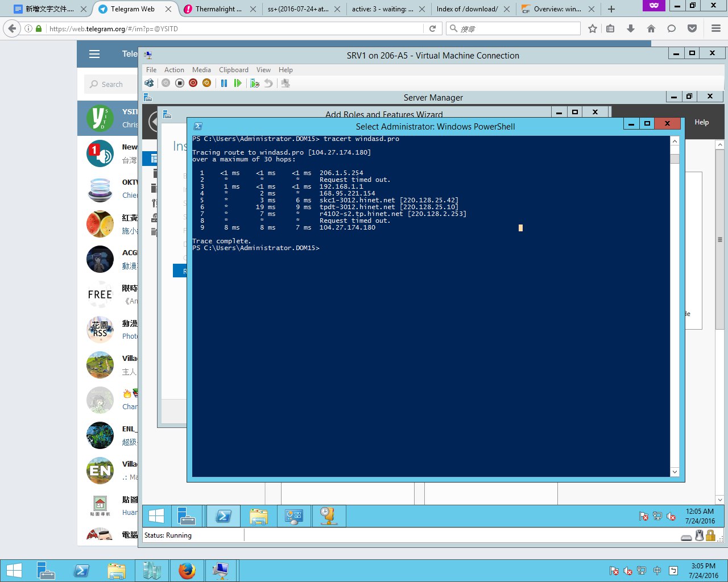Viewport: 728px width, 582px height.
Task: Bookmark this page with the star icon
Action: [593, 28]
